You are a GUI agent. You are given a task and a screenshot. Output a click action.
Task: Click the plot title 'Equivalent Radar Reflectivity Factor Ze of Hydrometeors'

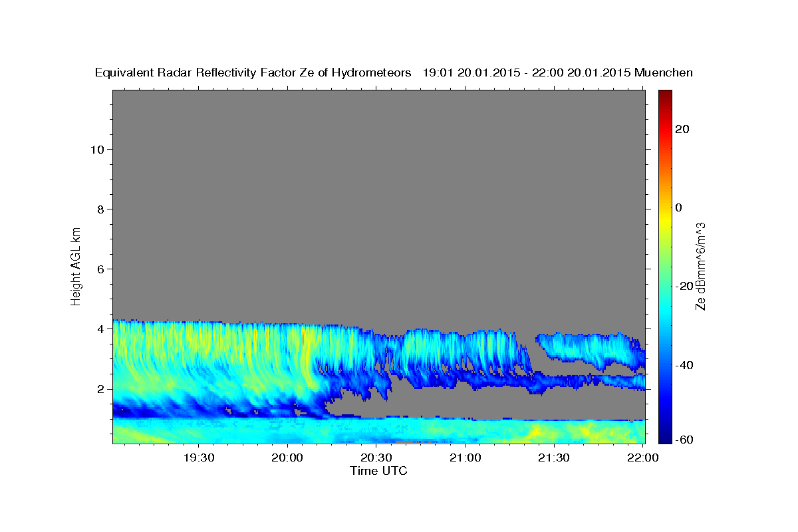pyautogui.click(x=253, y=73)
